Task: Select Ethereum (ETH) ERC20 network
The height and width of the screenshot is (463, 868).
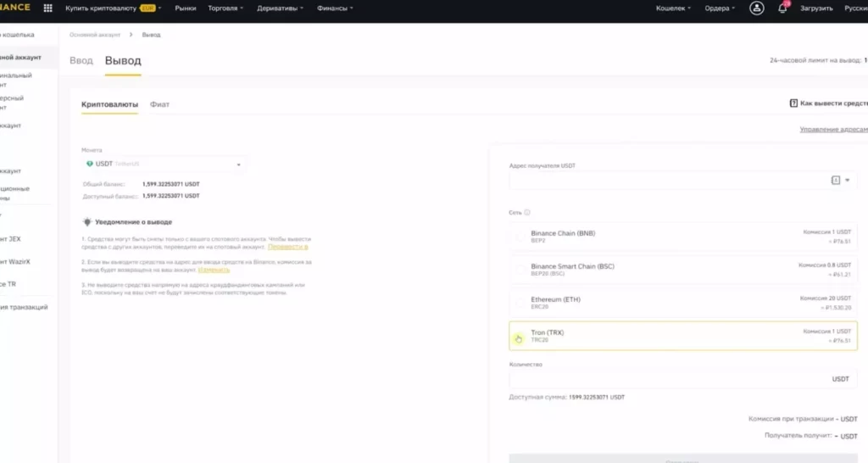Action: (x=683, y=303)
